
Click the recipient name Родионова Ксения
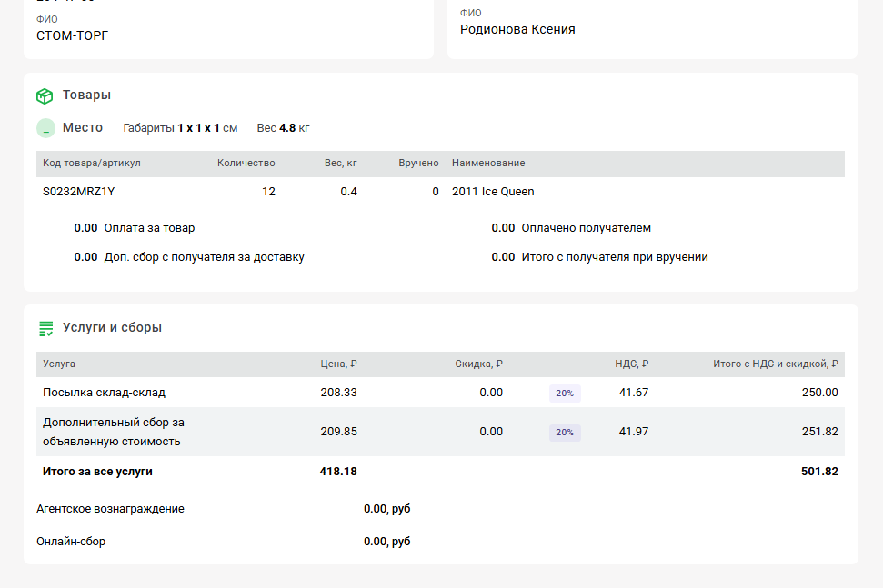click(517, 29)
